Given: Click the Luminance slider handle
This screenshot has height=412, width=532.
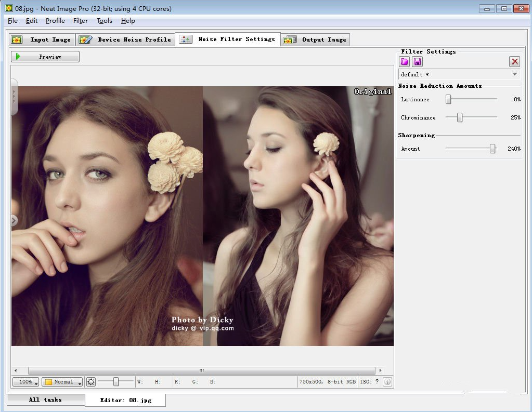Looking at the screenshot, I should (448, 99).
